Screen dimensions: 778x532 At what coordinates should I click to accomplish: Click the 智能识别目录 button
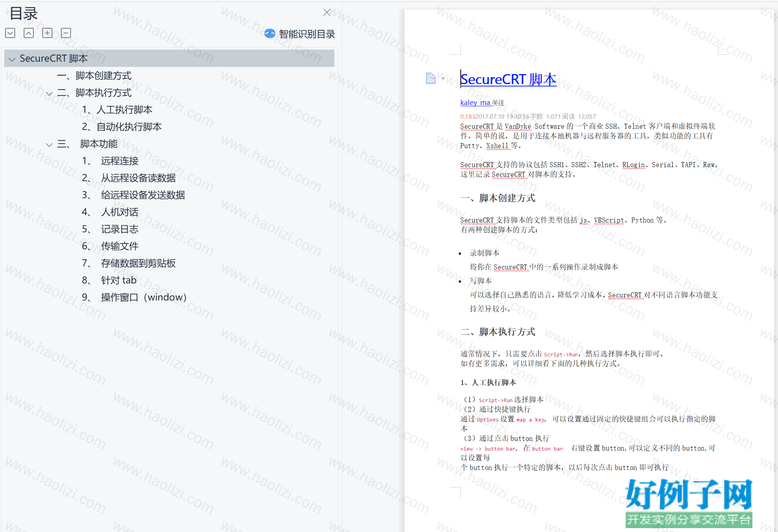(299, 34)
